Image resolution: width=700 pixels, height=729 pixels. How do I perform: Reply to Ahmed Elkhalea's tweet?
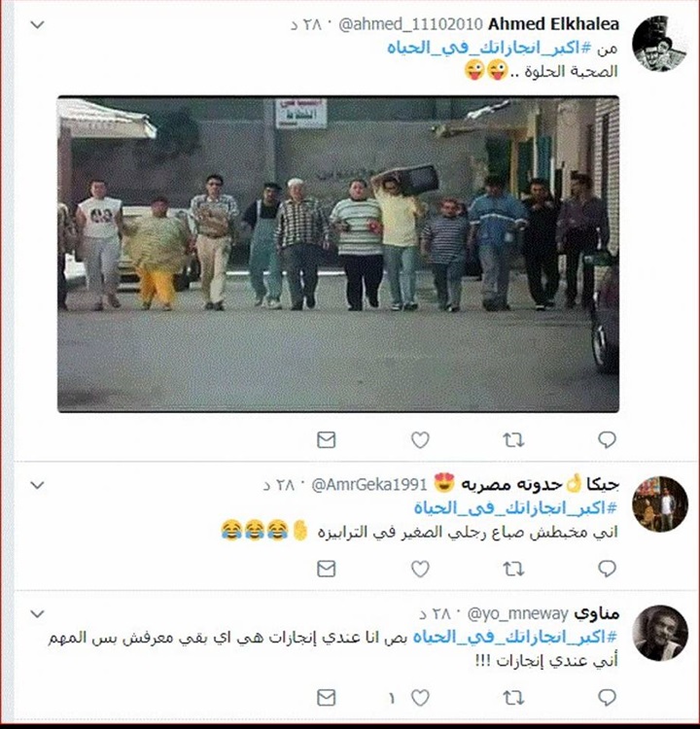pos(607,439)
